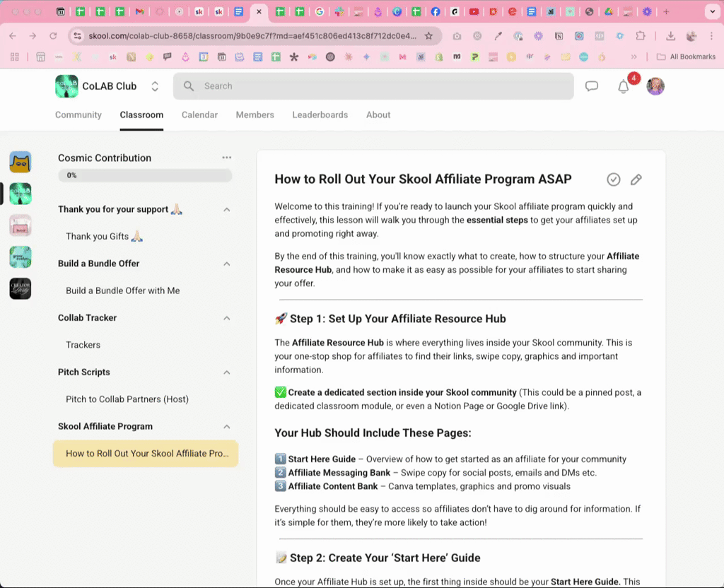Bookmark this page with the star
Viewport: 724px width, 588px height.
click(429, 36)
